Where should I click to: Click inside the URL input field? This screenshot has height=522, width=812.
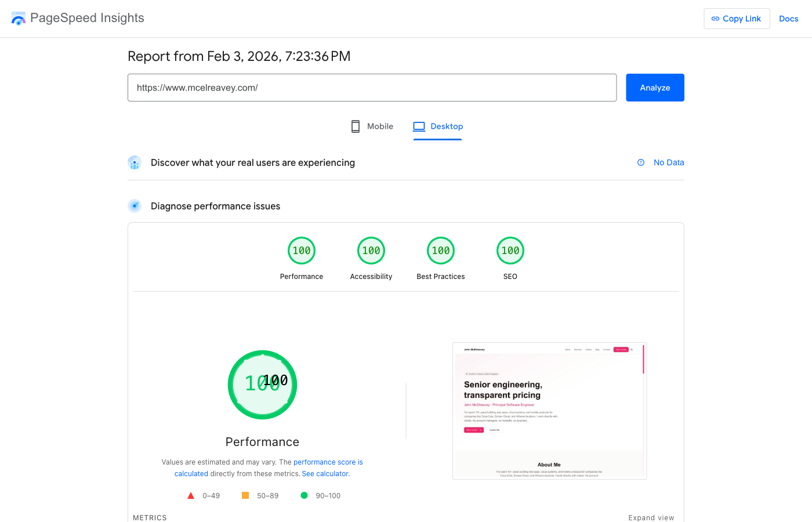click(x=372, y=87)
